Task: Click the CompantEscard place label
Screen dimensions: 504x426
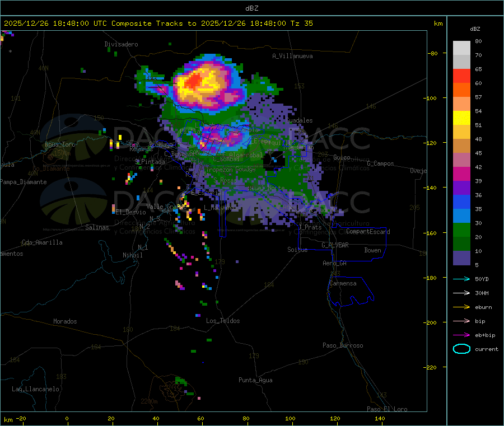Action: pyautogui.click(x=368, y=232)
